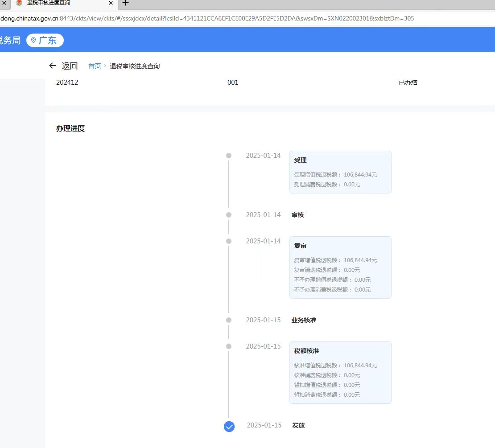Click the 已办结 status text
This screenshot has width=495, height=448.
[x=407, y=82]
